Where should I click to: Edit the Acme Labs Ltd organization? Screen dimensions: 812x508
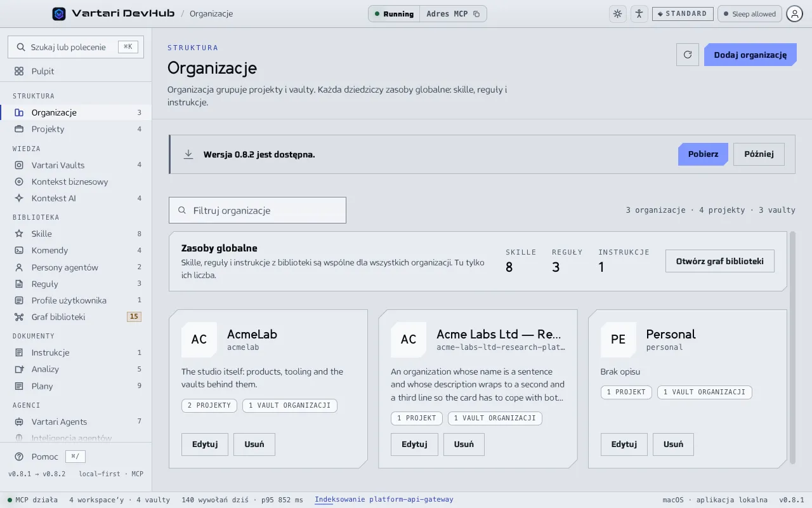click(414, 444)
